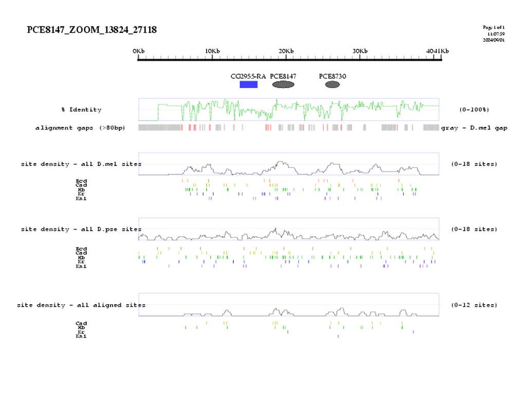Click the 11:07:59 timestamp
532x411 pixels.
[x=496, y=33]
